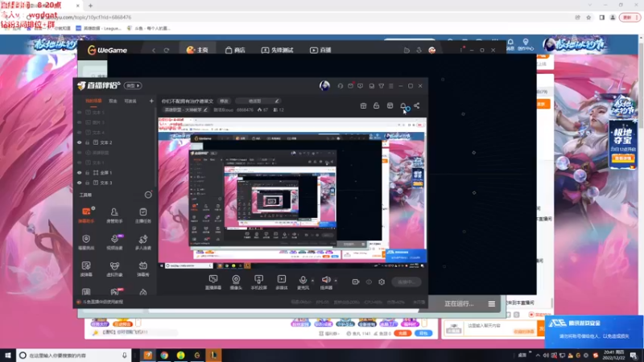Click the start streaming button

(x=407, y=282)
